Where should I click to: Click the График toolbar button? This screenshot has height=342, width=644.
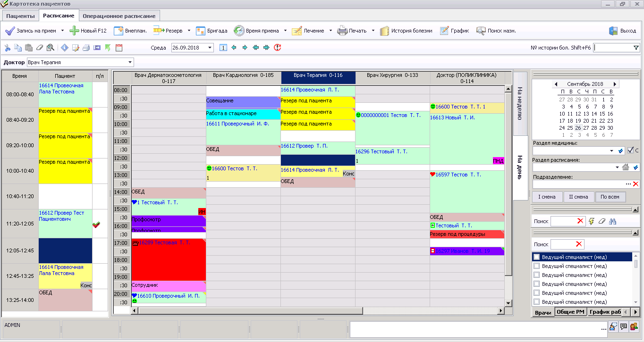point(454,31)
